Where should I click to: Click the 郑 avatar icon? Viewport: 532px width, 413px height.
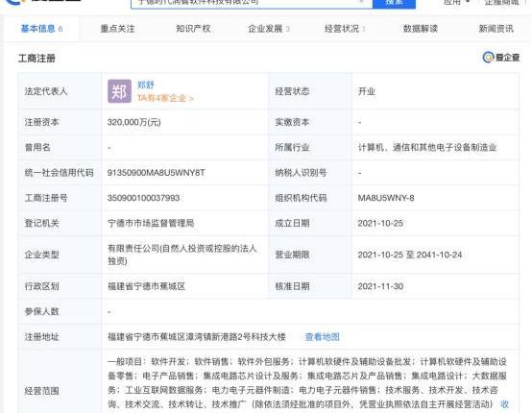(119, 91)
